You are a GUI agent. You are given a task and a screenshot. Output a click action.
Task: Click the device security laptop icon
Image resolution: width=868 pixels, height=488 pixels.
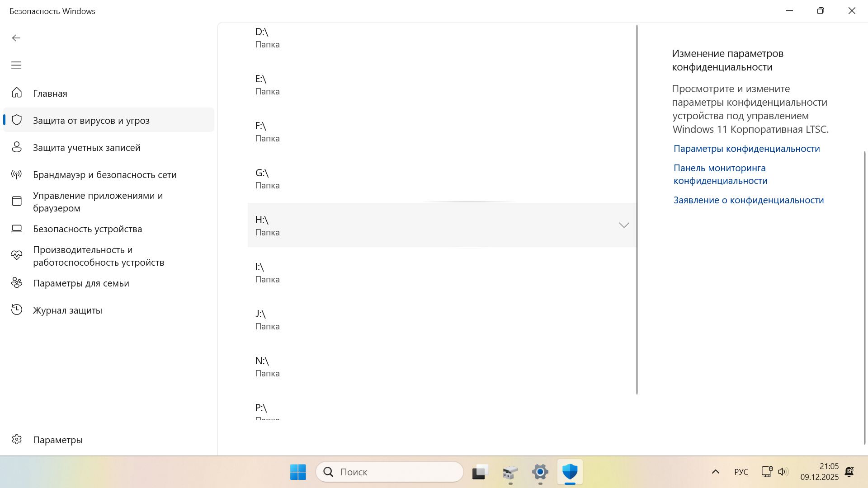(17, 229)
